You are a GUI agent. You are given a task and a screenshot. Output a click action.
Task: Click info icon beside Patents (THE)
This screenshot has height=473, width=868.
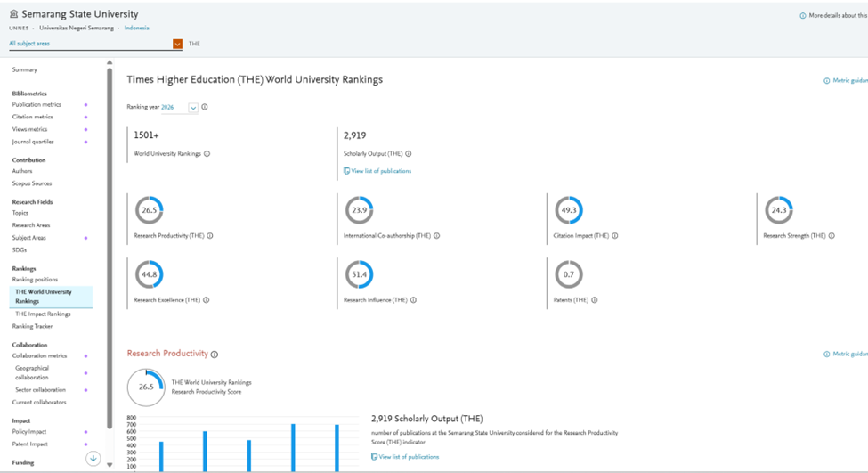click(595, 300)
